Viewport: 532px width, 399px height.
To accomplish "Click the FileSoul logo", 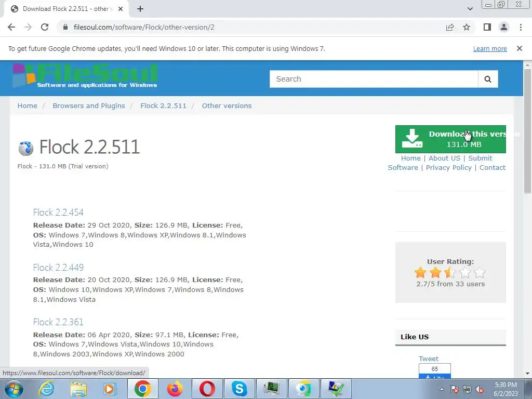I will click(85, 76).
